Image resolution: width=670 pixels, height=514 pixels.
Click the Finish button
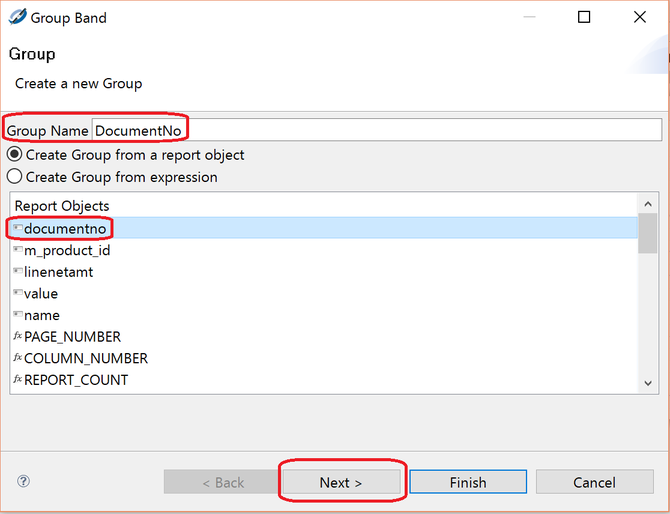point(468,482)
